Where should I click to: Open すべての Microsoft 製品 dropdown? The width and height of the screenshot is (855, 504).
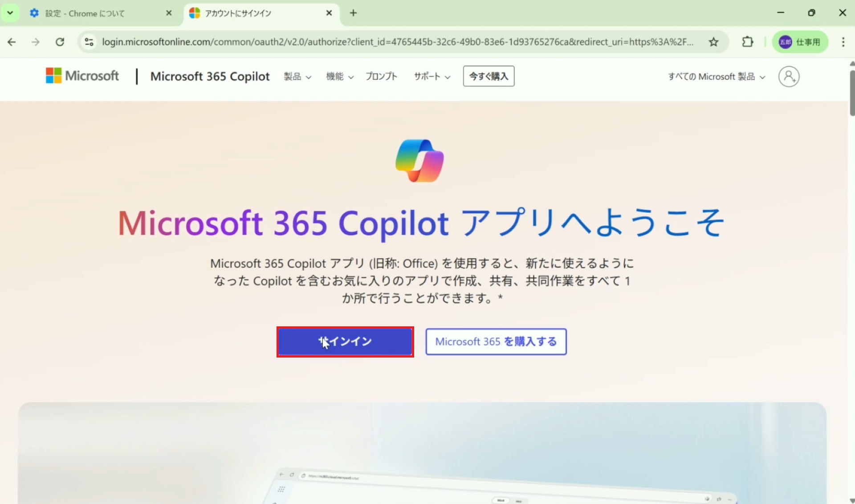click(717, 77)
